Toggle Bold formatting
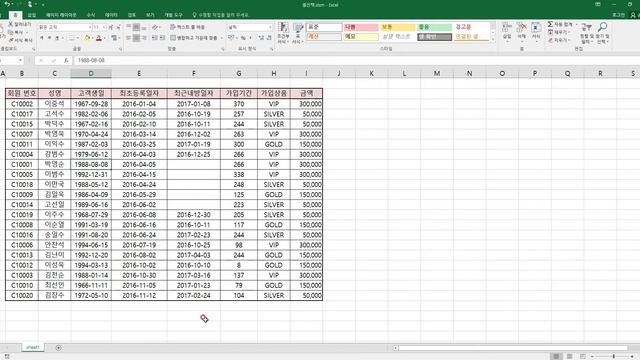 tap(42, 38)
